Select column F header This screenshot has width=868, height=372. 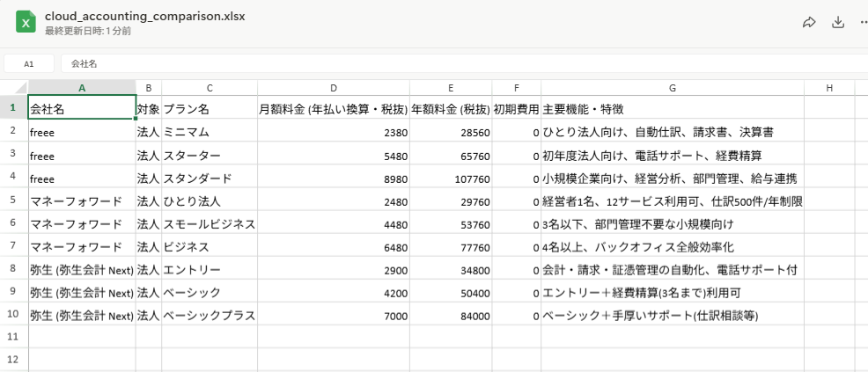point(517,87)
